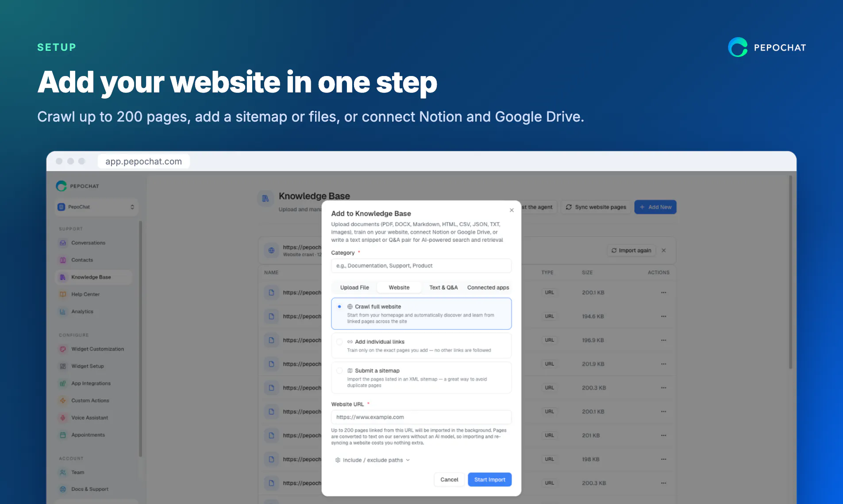
Task: Switch to Upload File tab
Action: pyautogui.click(x=354, y=288)
